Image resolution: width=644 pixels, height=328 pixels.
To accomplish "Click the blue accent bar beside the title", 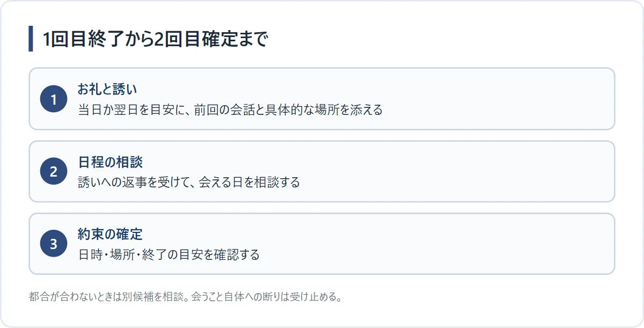I will (x=31, y=39).
